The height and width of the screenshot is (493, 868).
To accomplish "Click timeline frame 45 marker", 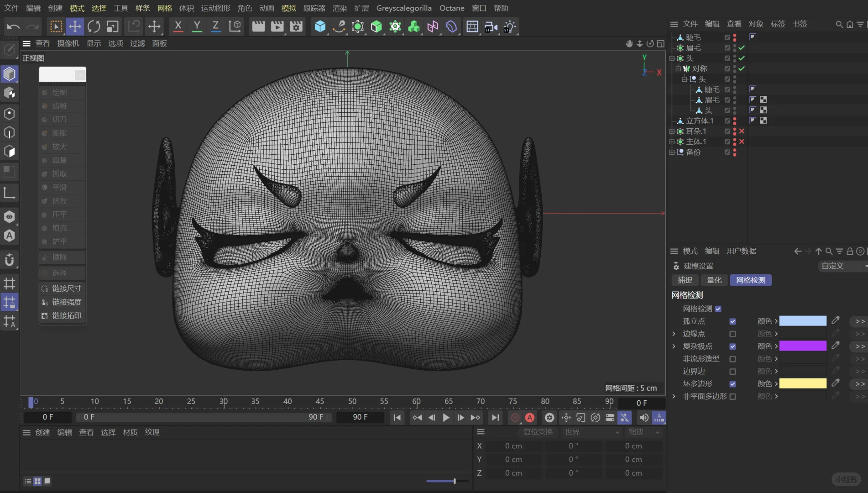I will 319,401.
